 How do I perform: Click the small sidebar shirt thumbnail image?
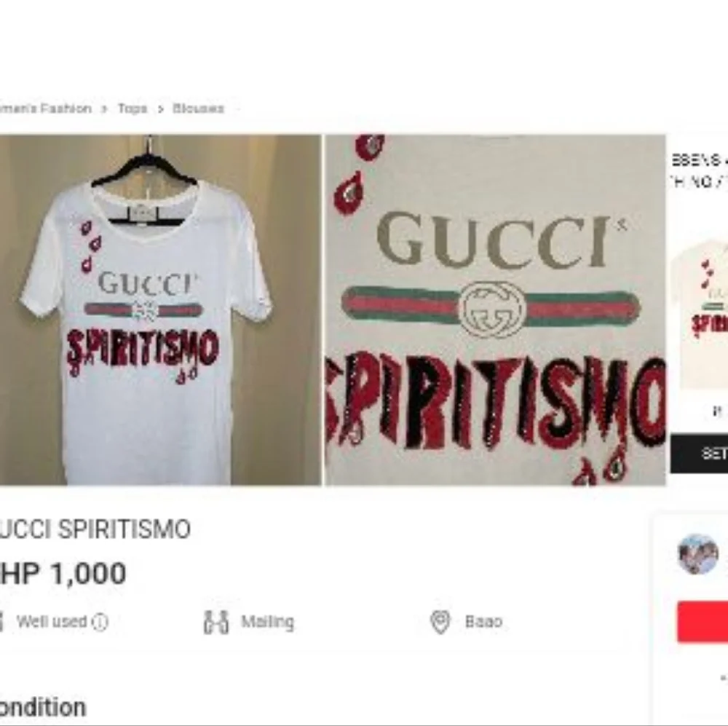click(703, 313)
